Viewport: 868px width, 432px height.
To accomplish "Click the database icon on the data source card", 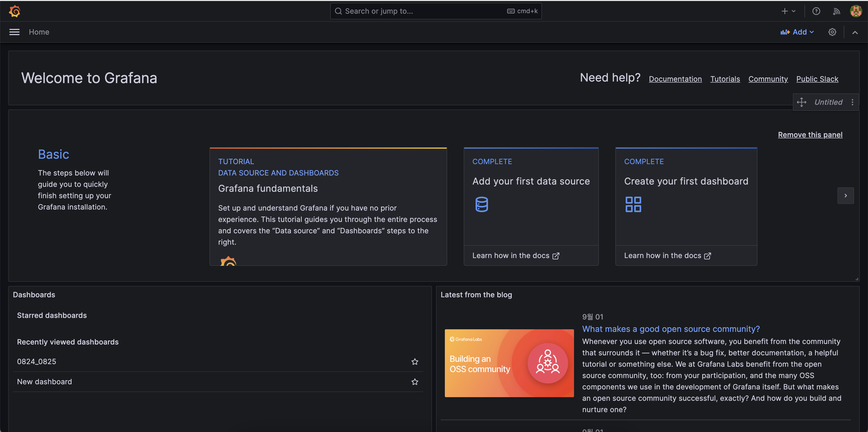I will (x=481, y=204).
